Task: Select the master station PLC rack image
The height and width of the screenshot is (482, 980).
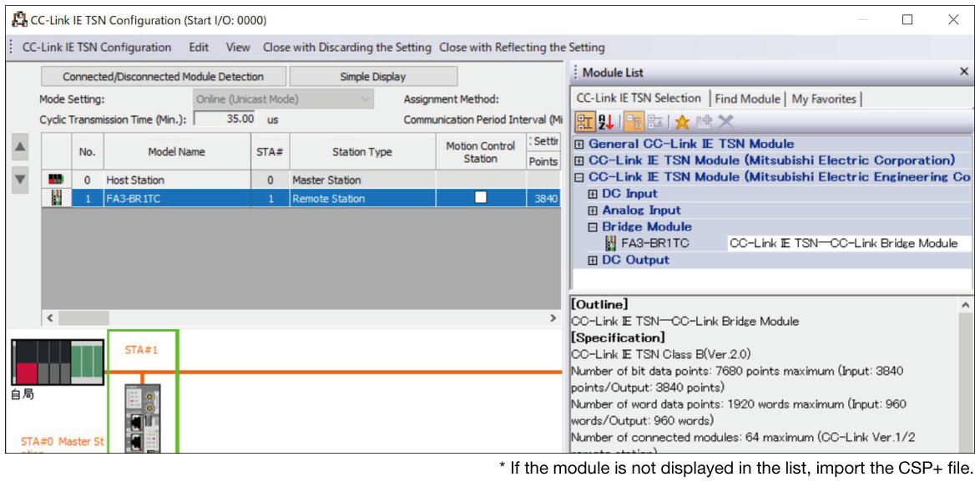Action: [x=58, y=363]
